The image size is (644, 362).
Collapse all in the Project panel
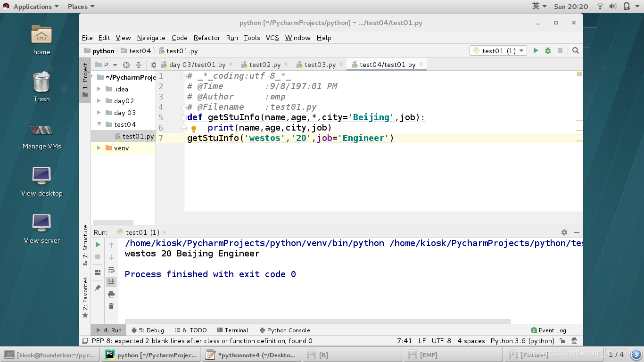(139, 65)
